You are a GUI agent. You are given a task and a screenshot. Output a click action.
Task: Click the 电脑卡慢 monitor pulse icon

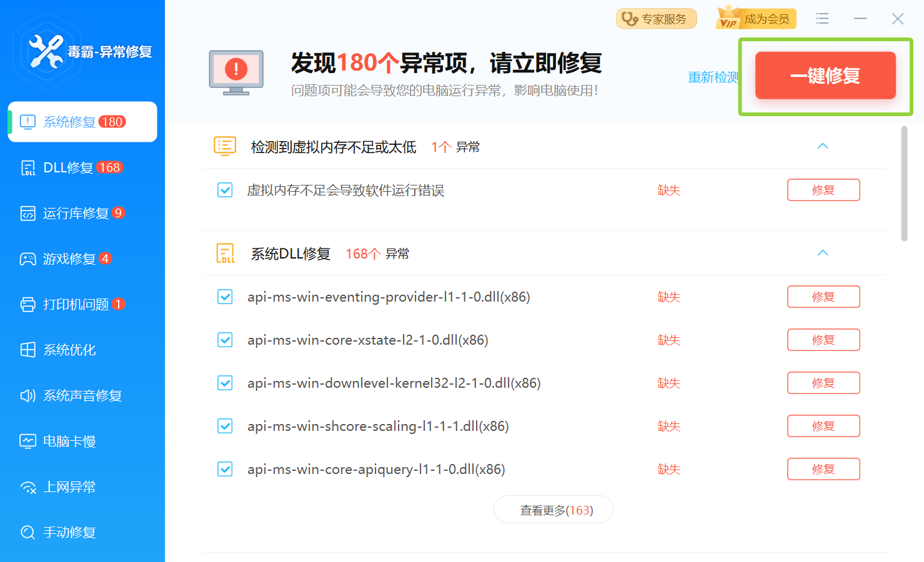click(x=28, y=441)
